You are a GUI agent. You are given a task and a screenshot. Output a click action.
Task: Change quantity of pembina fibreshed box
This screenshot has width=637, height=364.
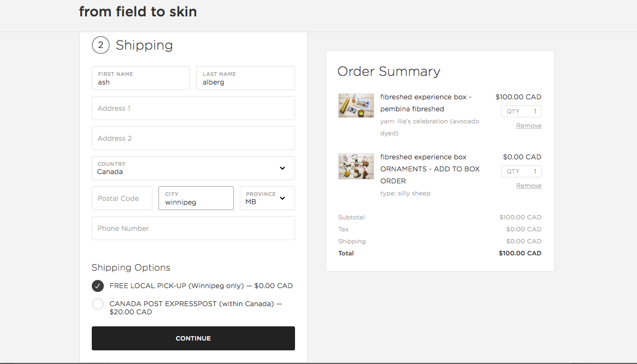point(521,111)
